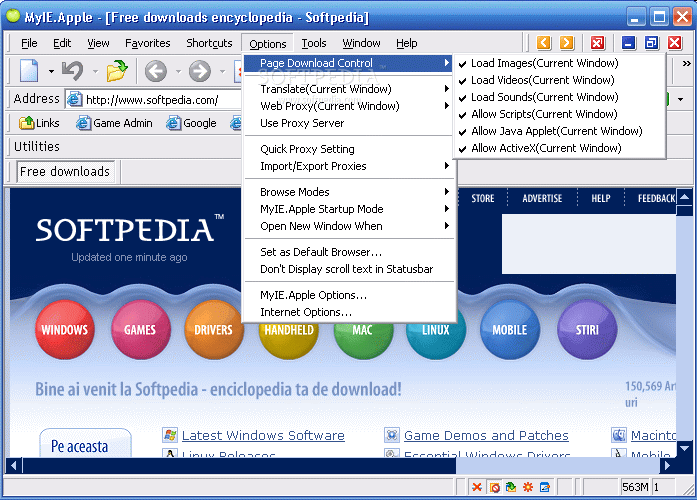Click the purple STIRI category ball
This screenshot has width=697, height=500.
coord(587,329)
